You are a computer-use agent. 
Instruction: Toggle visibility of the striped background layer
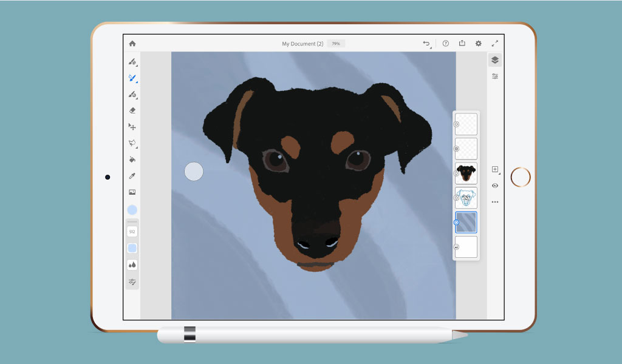[457, 223]
